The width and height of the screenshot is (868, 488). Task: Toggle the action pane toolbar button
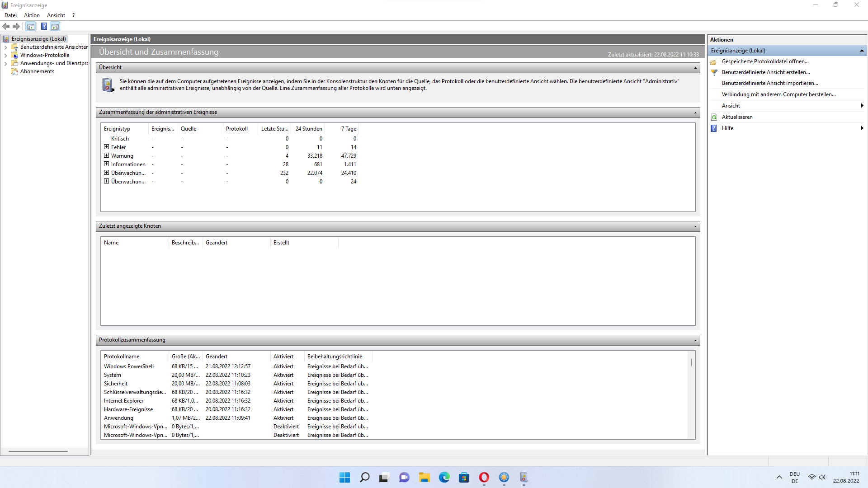point(55,27)
